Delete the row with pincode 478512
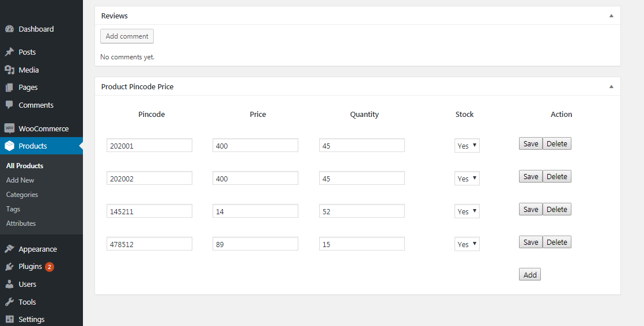644x326 pixels. pos(557,242)
